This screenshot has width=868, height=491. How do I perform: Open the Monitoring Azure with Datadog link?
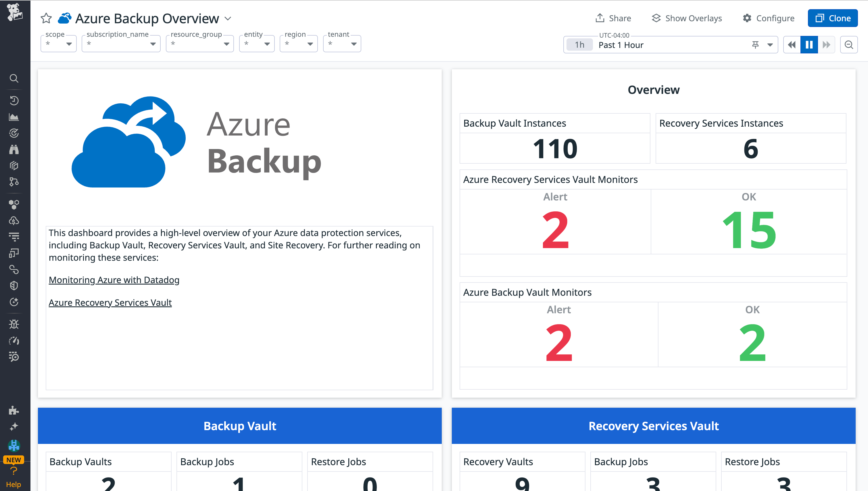114,280
